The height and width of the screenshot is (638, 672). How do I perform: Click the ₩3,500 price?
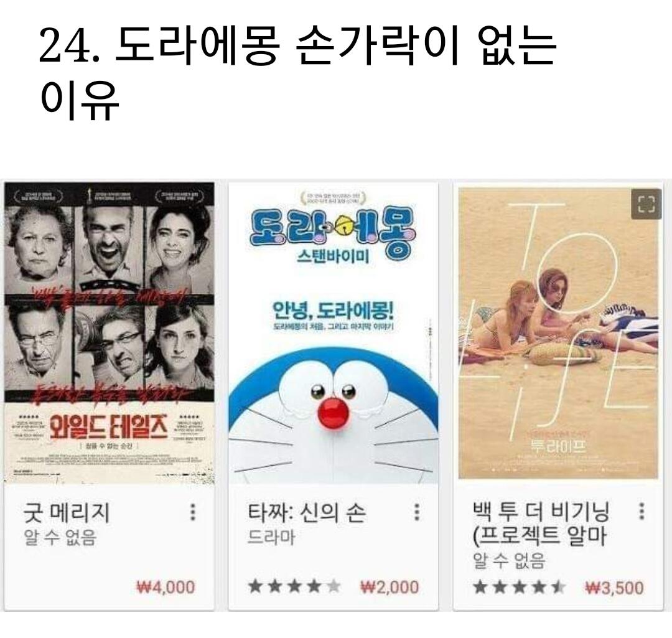614,588
